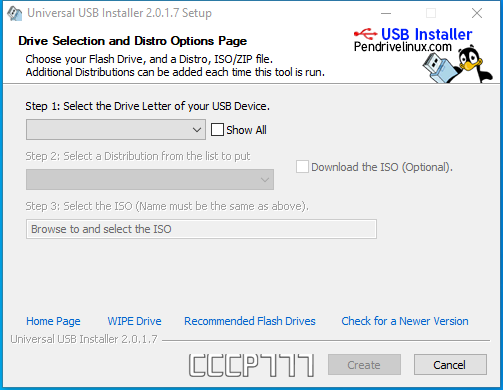This screenshot has height=390, width=503.
Task: Open the Home Page link
Action: tap(53, 321)
